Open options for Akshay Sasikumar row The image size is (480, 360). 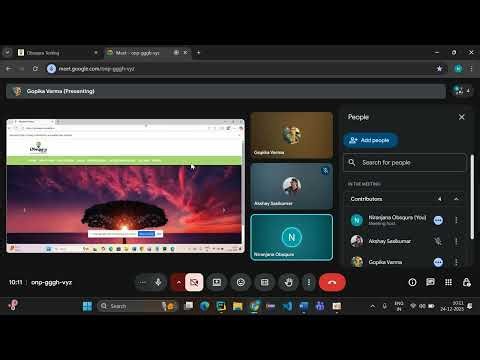[x=456, y=241]
